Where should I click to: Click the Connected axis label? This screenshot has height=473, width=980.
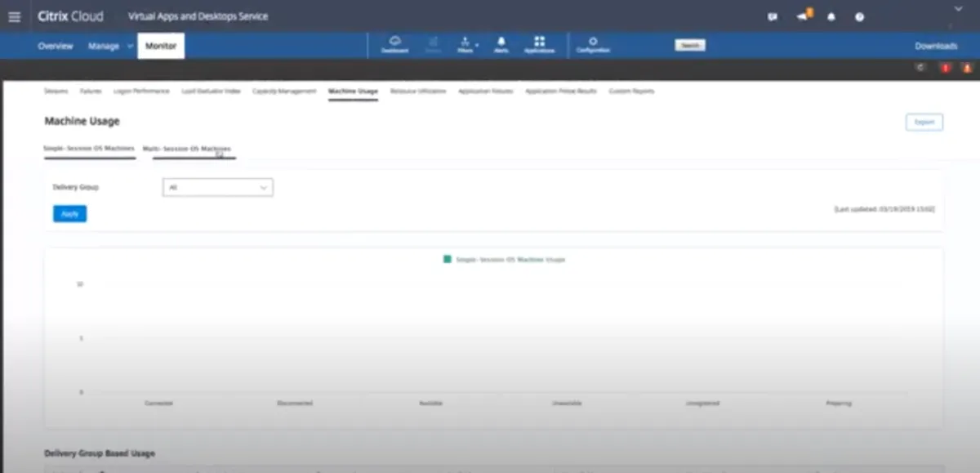pos(158,403)
